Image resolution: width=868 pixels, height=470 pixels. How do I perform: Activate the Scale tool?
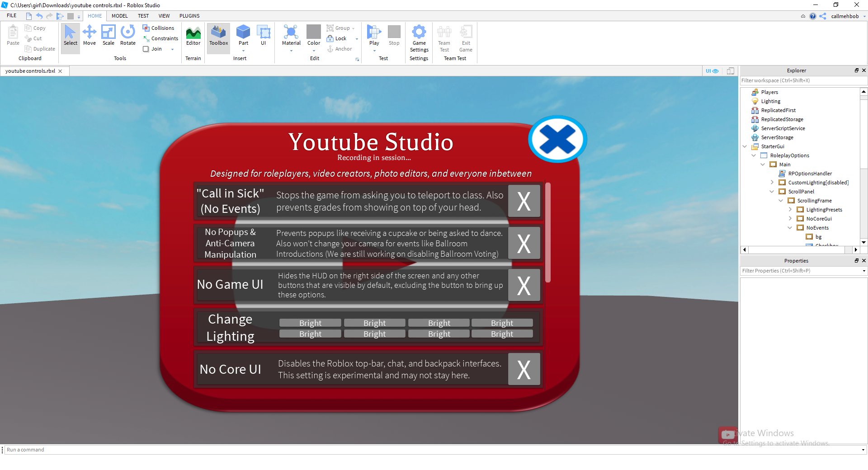[108, 35]
